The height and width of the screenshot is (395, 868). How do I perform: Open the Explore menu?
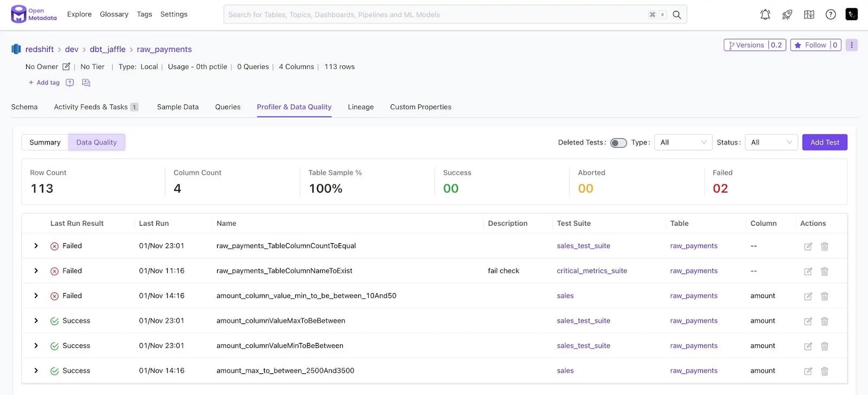tap(79, 14)
